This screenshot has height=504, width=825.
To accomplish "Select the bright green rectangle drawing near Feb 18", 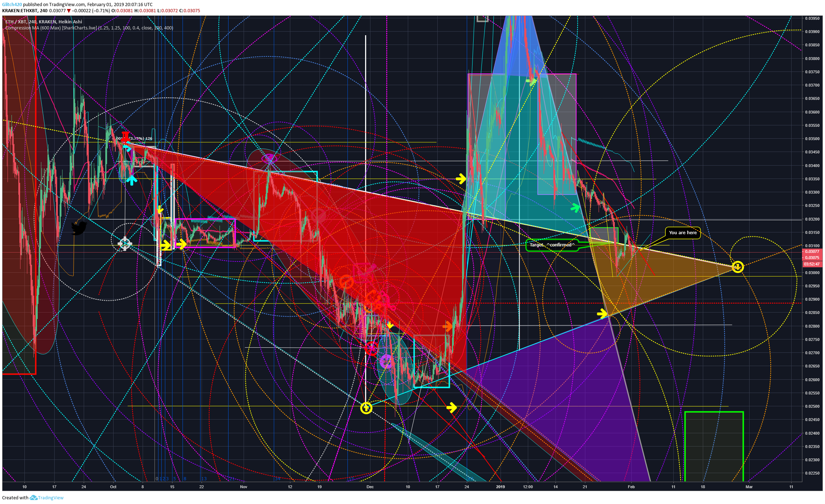I will (x=714, y=446).
